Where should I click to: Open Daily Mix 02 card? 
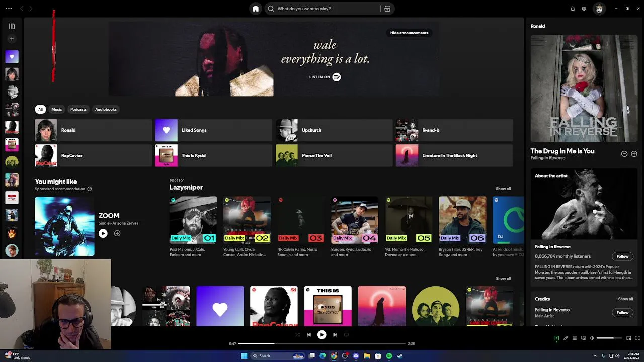(247, 227)
